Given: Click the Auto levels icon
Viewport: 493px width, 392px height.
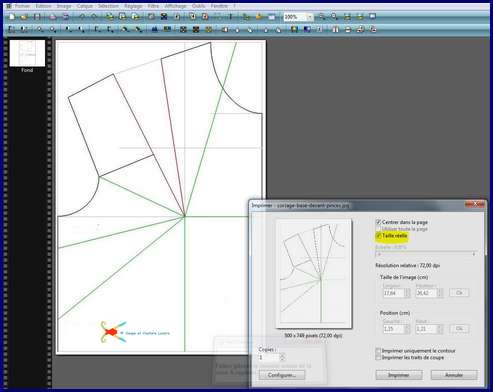Looking at the screenshot, I should click(x=12, y=30).
